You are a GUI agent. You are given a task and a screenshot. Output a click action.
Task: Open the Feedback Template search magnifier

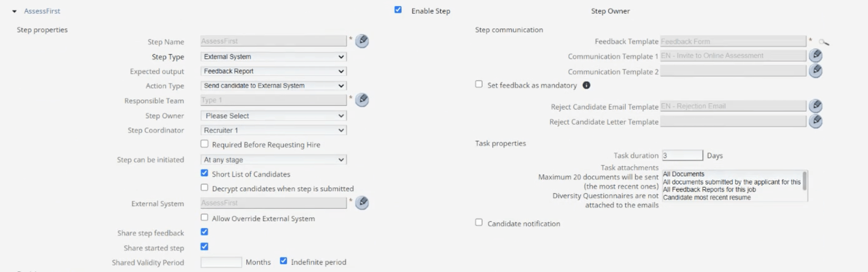[824, 42]
